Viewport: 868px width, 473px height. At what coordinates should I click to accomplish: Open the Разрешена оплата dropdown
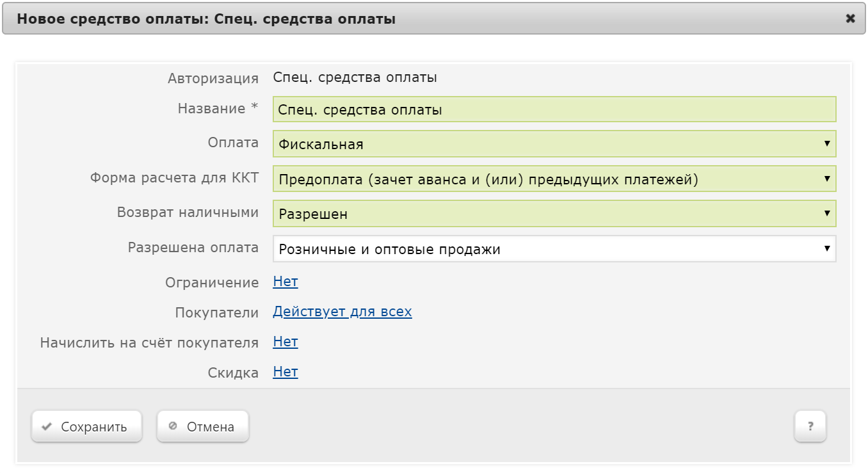pyautogui.click(x=554, y=249)
